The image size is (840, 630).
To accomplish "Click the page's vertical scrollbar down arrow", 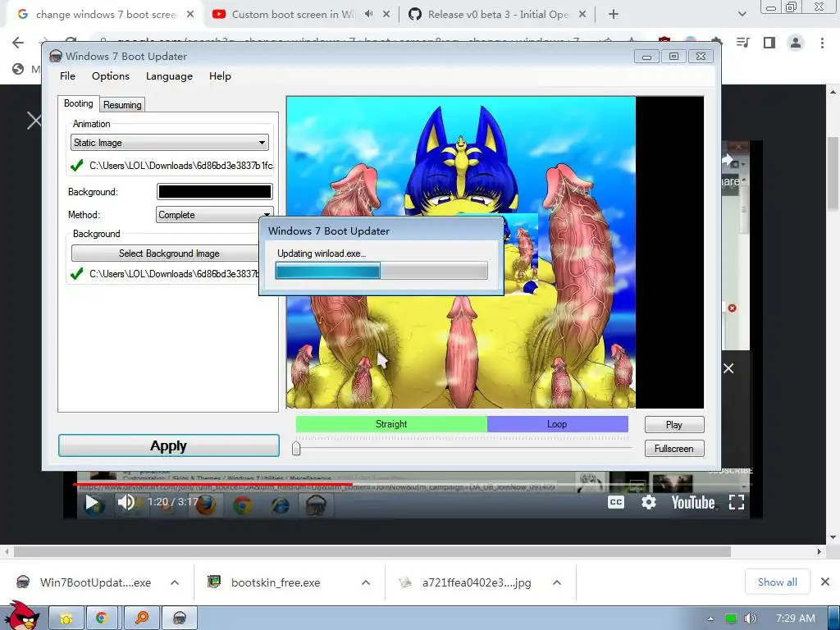I will [833, 537].
